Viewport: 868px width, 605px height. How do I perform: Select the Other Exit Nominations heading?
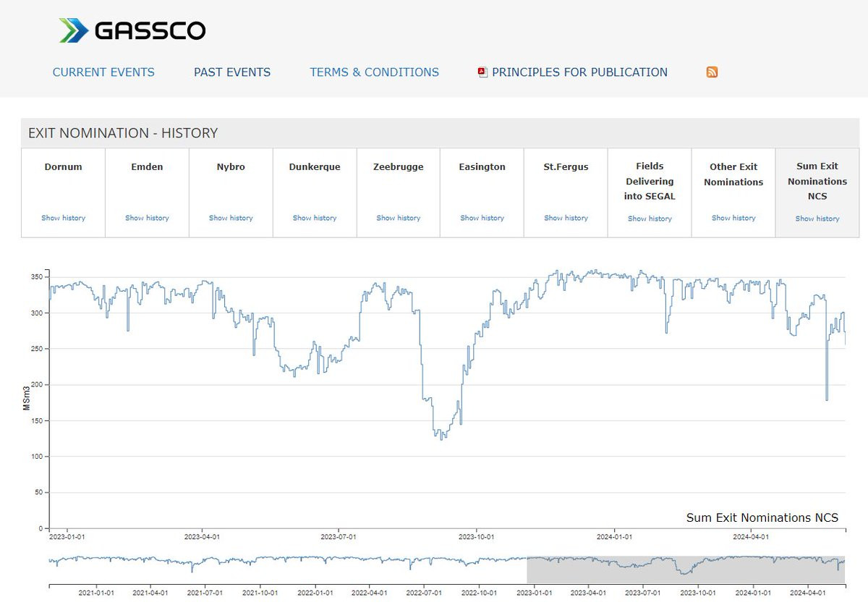tap(733, 174)
